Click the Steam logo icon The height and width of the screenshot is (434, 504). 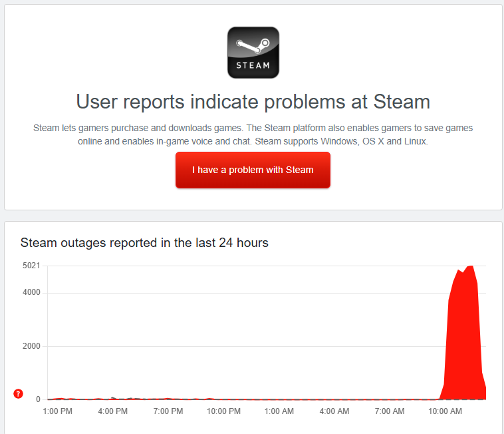[253, 53]
